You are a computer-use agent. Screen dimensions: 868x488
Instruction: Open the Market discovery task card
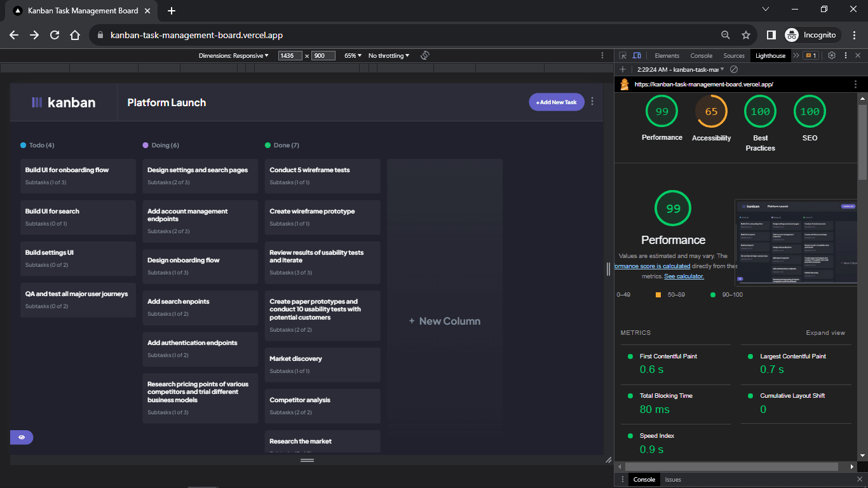[x=322, y=365]
